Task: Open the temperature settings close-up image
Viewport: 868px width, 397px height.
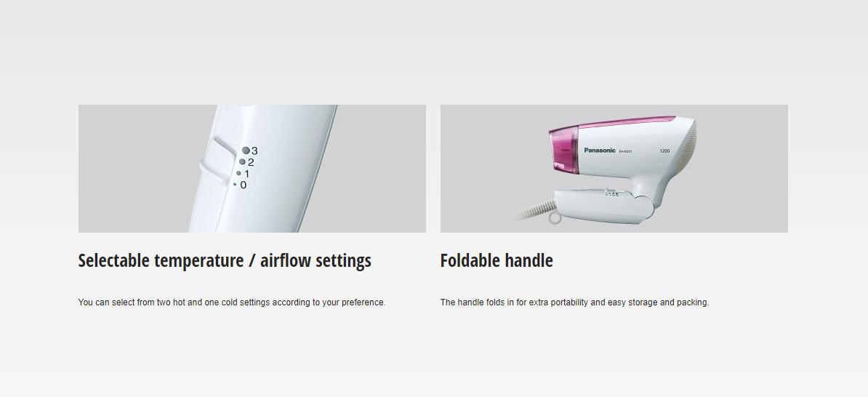Action: click(252, 168)
